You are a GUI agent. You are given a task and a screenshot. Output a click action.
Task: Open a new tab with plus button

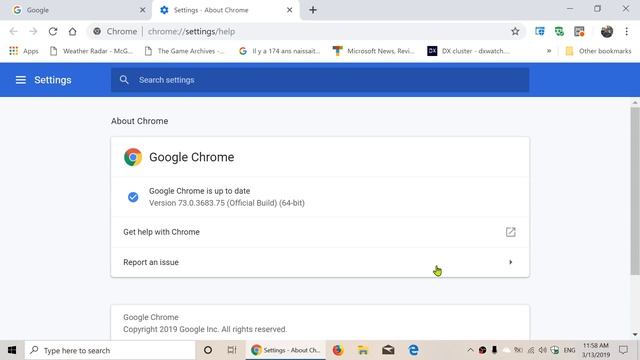click(313, 10)
